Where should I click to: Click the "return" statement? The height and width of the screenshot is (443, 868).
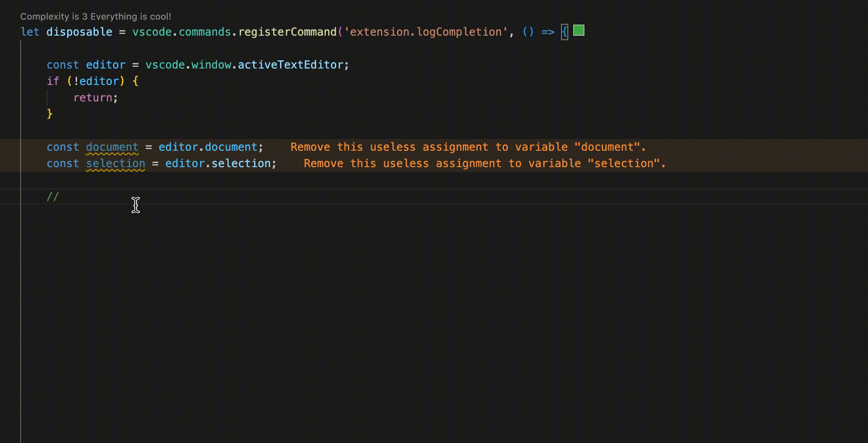click(x=93, y=98)
